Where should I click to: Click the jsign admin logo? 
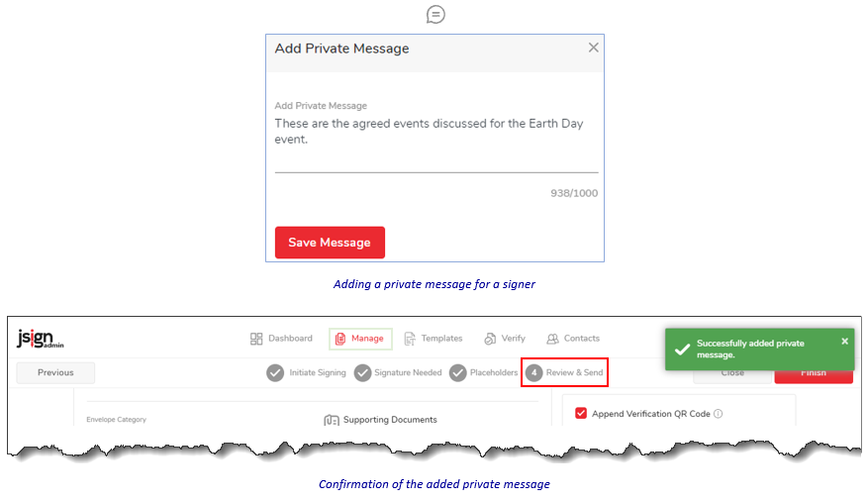[40, 338]
